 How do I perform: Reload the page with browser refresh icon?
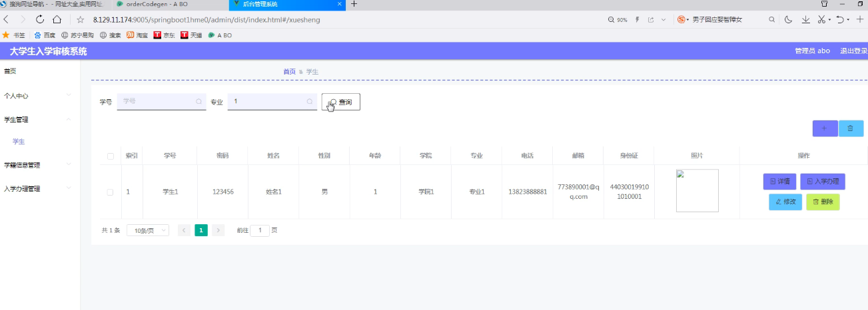tap(41, 20)
